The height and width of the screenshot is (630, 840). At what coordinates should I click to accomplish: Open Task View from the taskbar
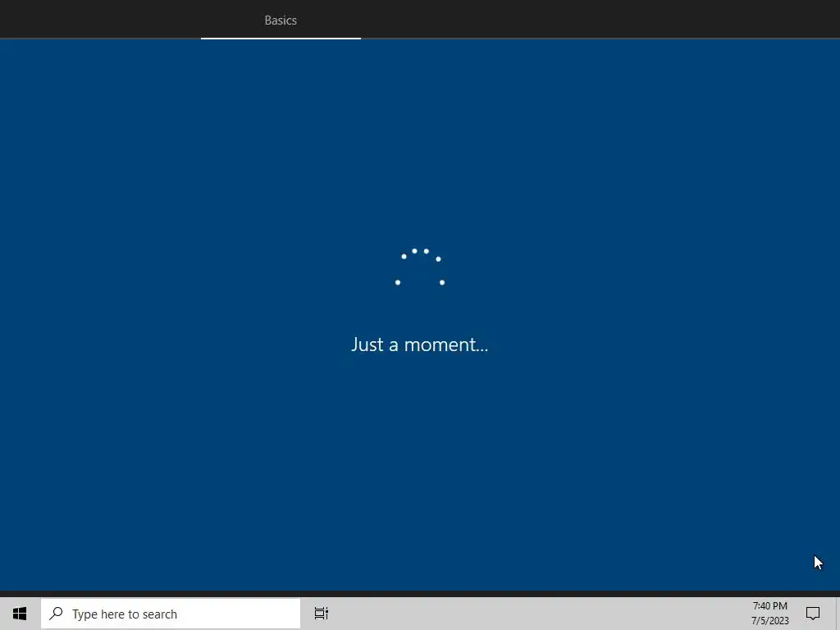click(x=322, y=614)
